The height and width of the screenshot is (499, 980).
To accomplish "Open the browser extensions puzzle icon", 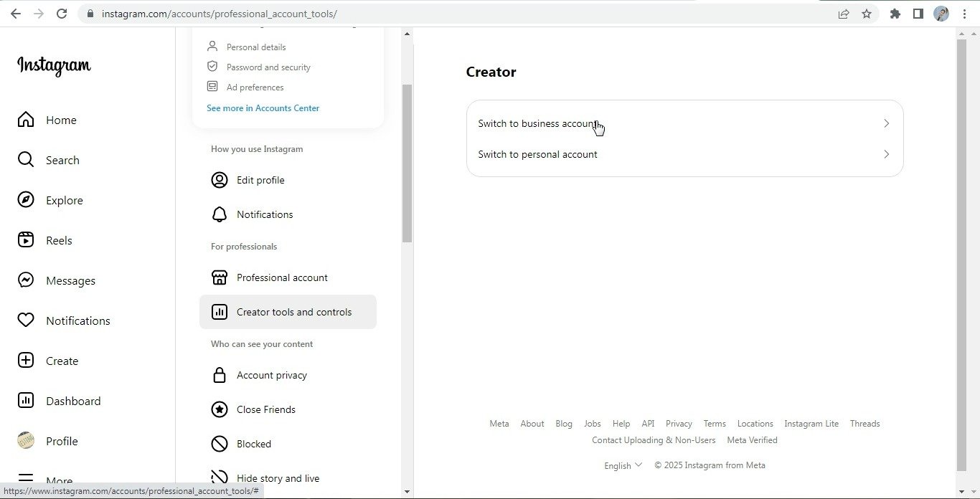I will click(x=895, y=14).
